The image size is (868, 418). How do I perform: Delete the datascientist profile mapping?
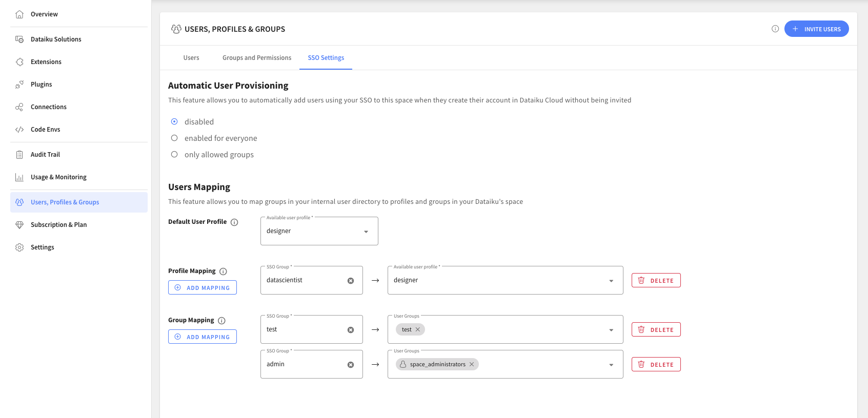pyautogui.click(x=656, y=280)
